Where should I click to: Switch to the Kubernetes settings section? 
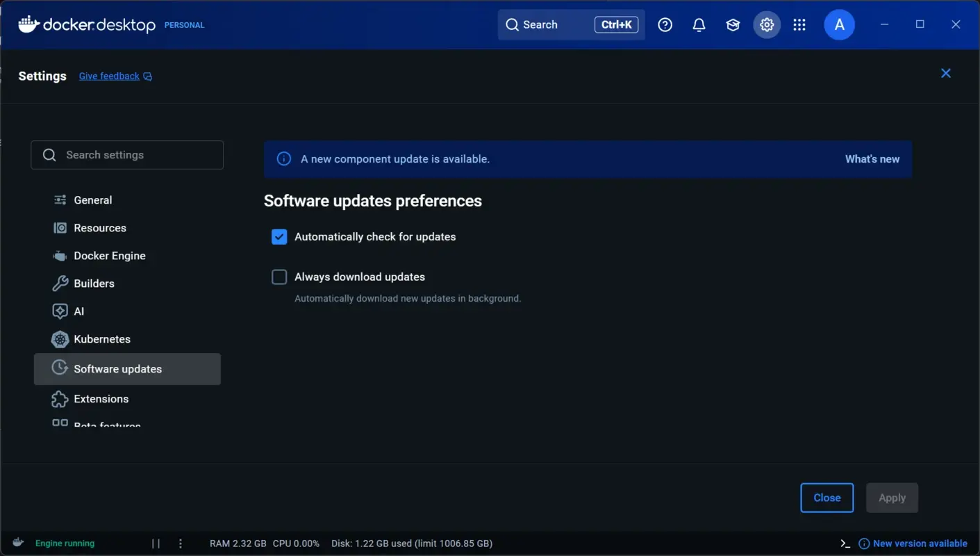pyautogui.click(x=102, y=339)
